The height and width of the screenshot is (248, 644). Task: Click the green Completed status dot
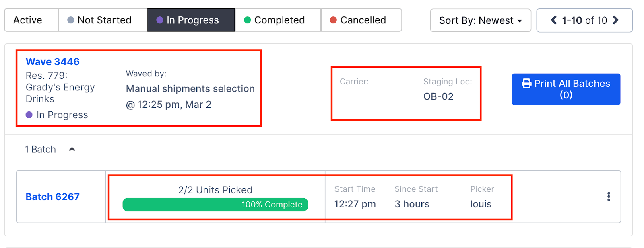coord(248,20)
